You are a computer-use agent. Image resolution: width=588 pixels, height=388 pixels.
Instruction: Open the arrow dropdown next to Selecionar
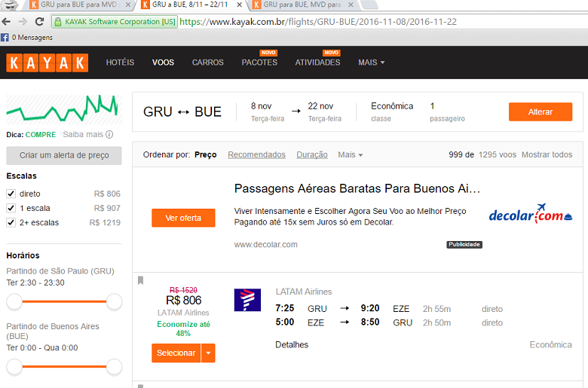tap(208, 353)
